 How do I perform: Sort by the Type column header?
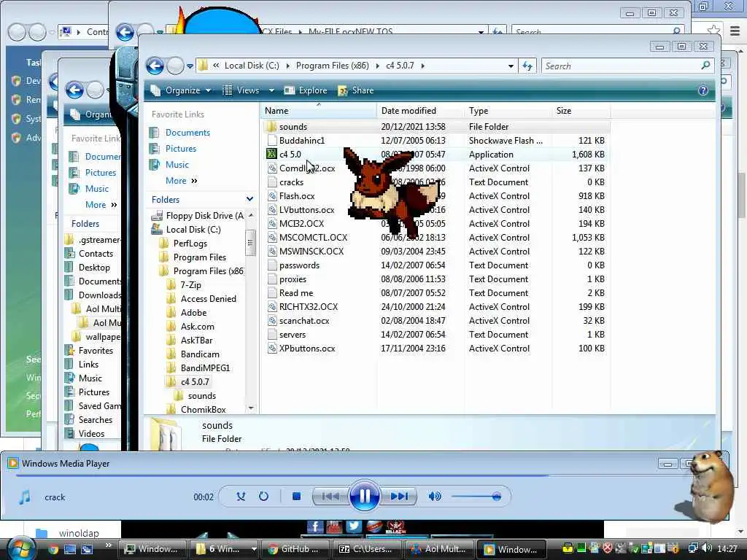pos(508,111)
